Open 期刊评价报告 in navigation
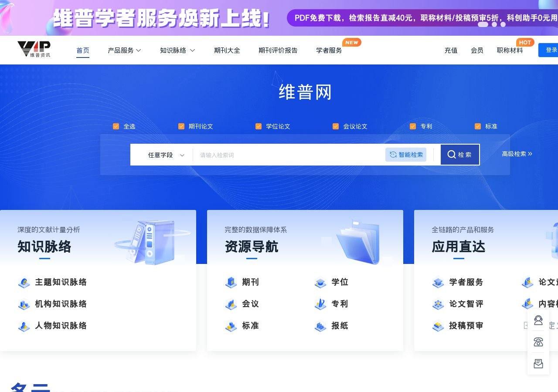 [278, 51]
